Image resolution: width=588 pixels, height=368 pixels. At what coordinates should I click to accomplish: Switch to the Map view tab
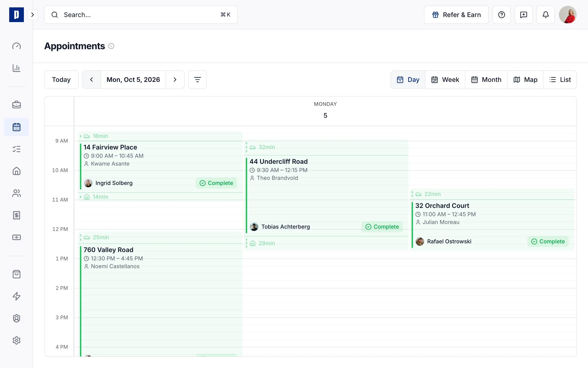pos(525,80)
